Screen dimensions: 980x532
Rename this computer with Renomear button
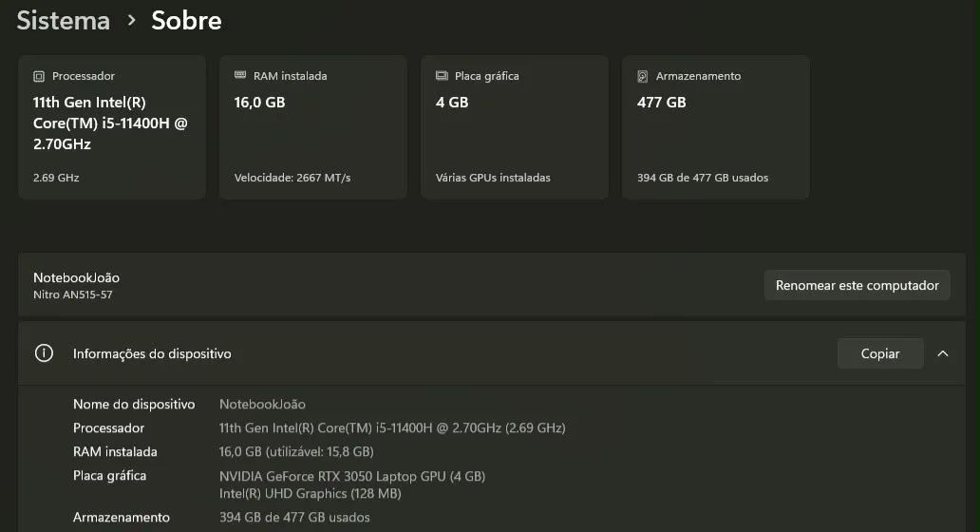pyautogui.click(x=857, y=285)
